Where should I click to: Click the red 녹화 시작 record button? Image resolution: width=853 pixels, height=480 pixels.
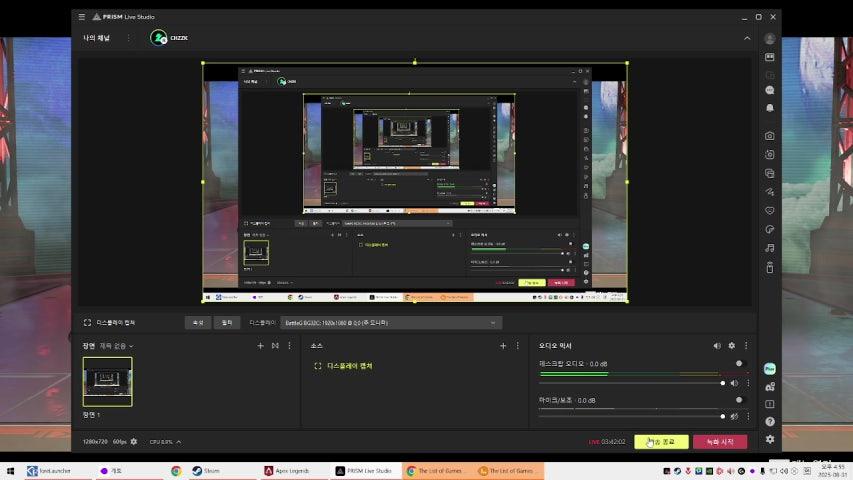[720, 441]
